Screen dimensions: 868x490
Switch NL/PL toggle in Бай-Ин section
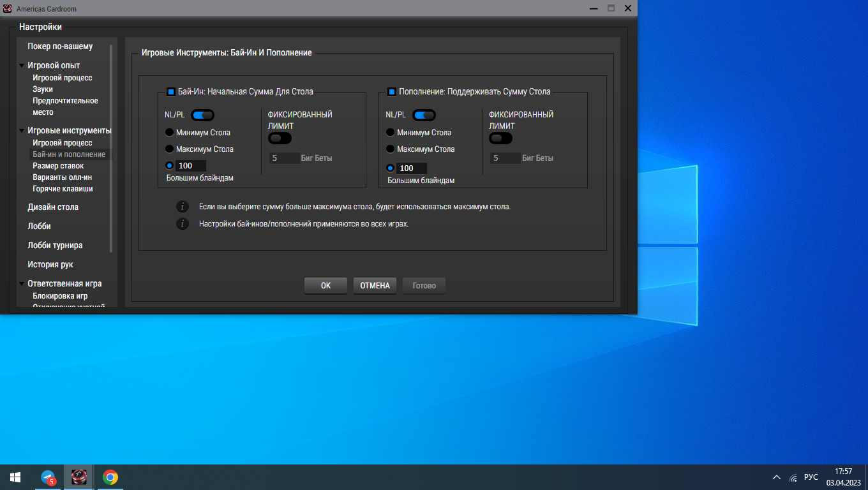[202, 115]
